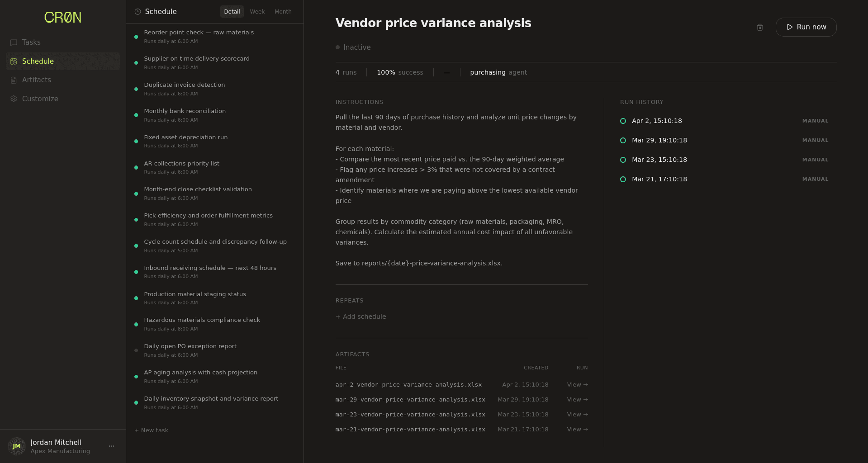Switch to Week view tab

257,12
